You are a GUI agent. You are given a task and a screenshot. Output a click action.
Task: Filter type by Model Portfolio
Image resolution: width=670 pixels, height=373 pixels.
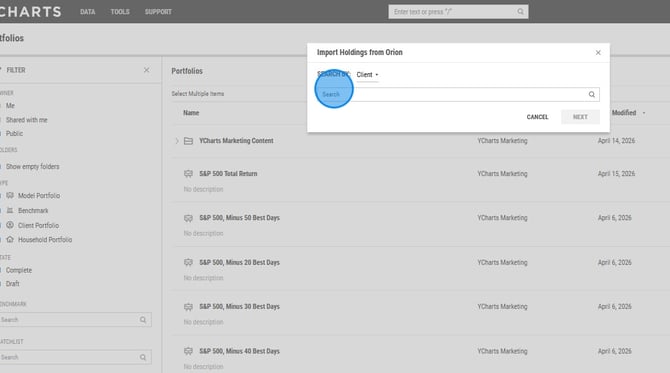pos(39,196)
